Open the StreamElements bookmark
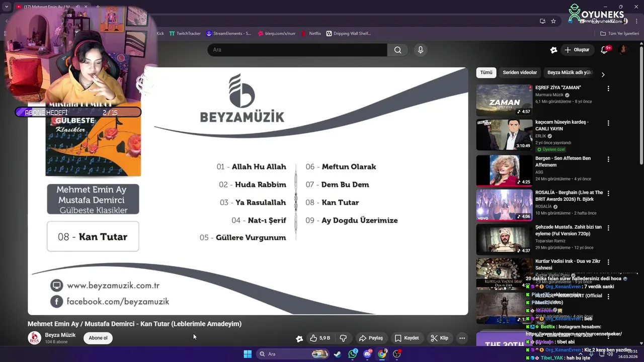The width and height of the screenshot is (644, 362). [228, 34]
